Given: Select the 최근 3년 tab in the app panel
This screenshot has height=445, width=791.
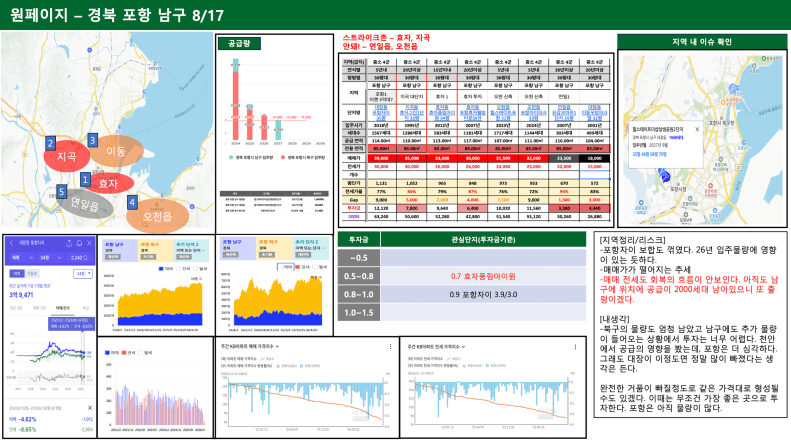Looking at the screenshot, I should pyautogui.click(x=16, y=307).
